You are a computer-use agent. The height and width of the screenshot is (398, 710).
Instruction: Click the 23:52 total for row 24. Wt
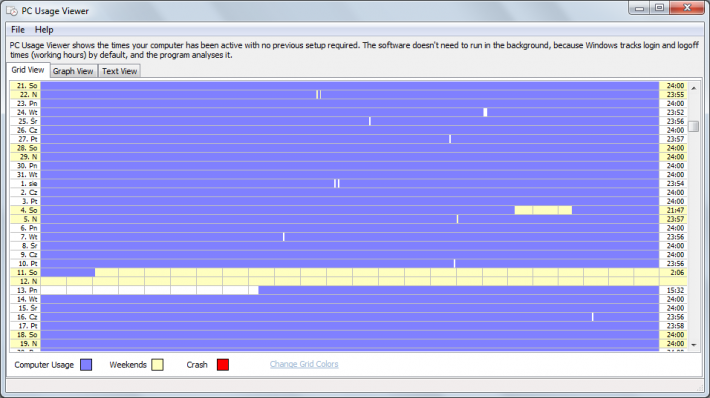tap(673, 112)
